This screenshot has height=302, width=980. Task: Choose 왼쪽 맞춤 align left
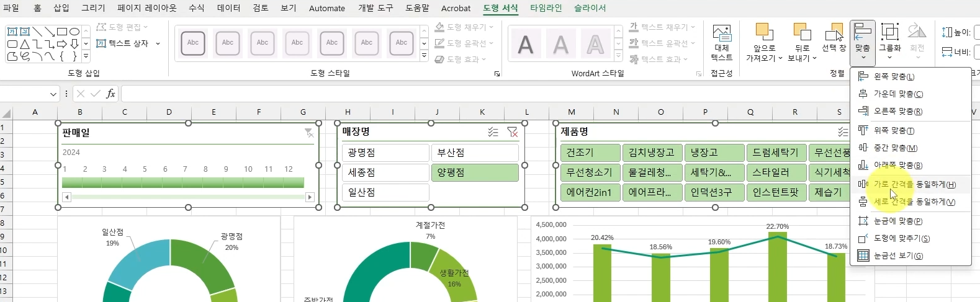coord(910,77)
